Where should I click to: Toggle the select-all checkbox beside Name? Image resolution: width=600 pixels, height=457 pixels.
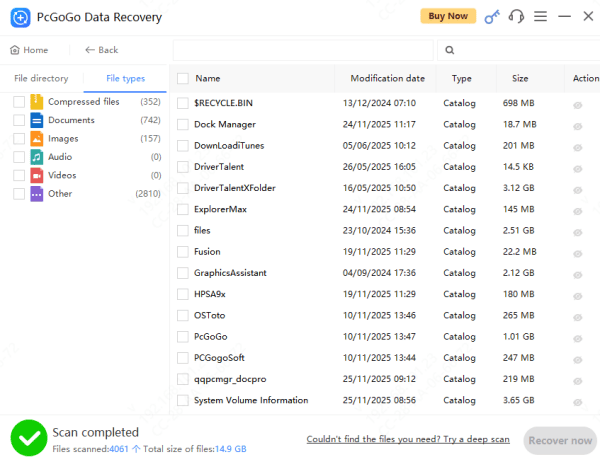[x=182, y=78]
